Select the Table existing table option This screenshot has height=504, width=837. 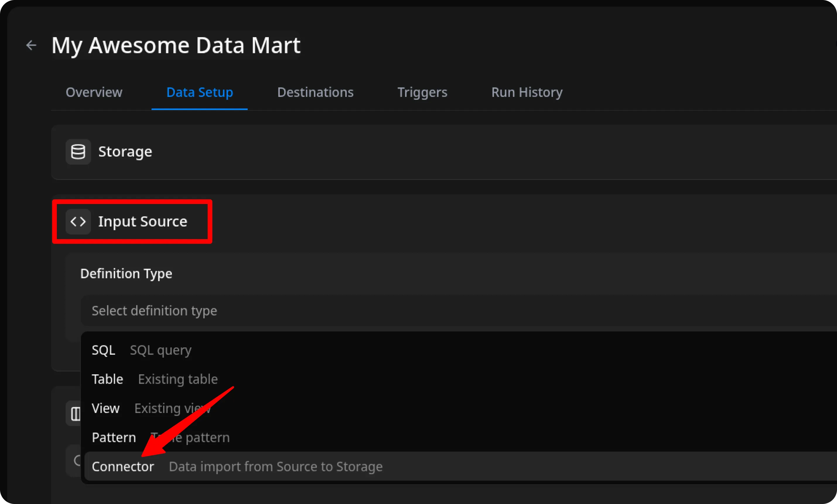155,379
